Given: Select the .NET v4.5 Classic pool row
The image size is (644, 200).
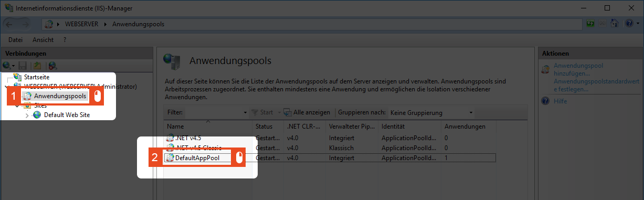Looking at the screenshot, I should coord(330,148).
